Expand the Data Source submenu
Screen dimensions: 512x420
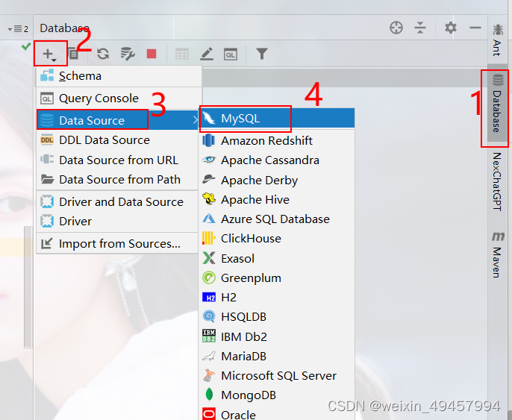[x=119, y=120]
